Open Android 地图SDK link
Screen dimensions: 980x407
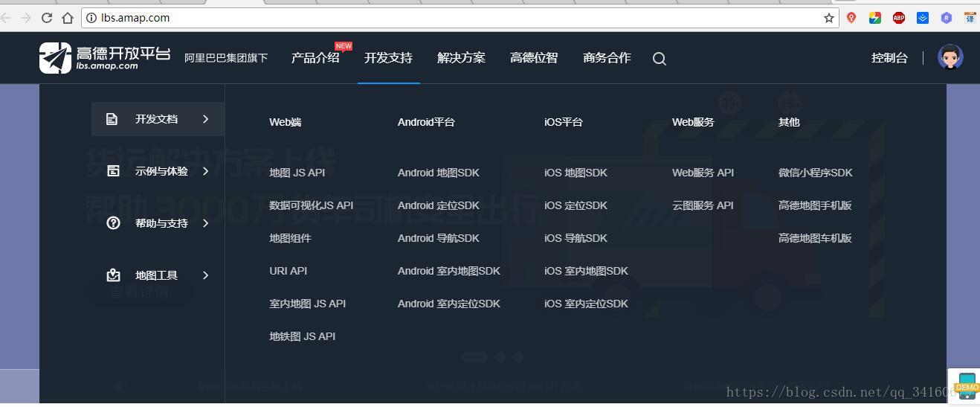pyautogui.click(x=439, y=173)
